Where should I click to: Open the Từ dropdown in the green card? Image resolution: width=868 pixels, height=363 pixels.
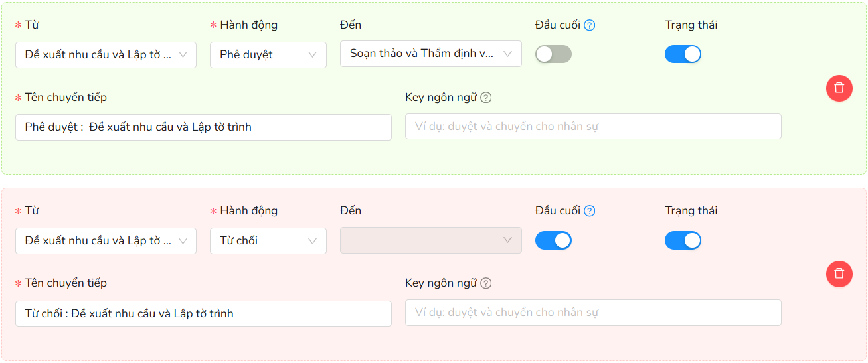(106, 55)
